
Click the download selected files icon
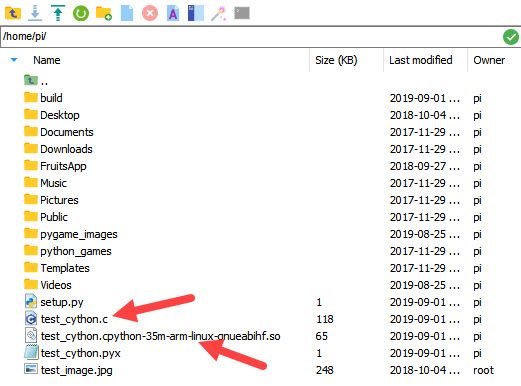[x=35, y=14]
